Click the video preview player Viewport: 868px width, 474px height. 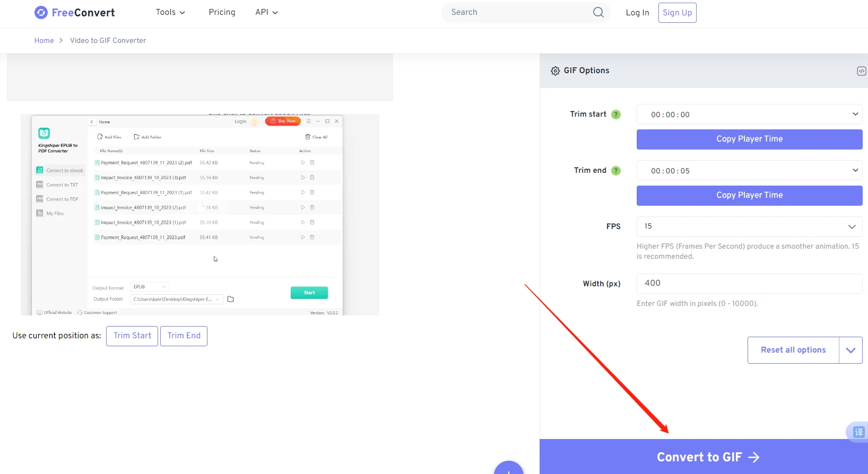[x=200, y=215]
